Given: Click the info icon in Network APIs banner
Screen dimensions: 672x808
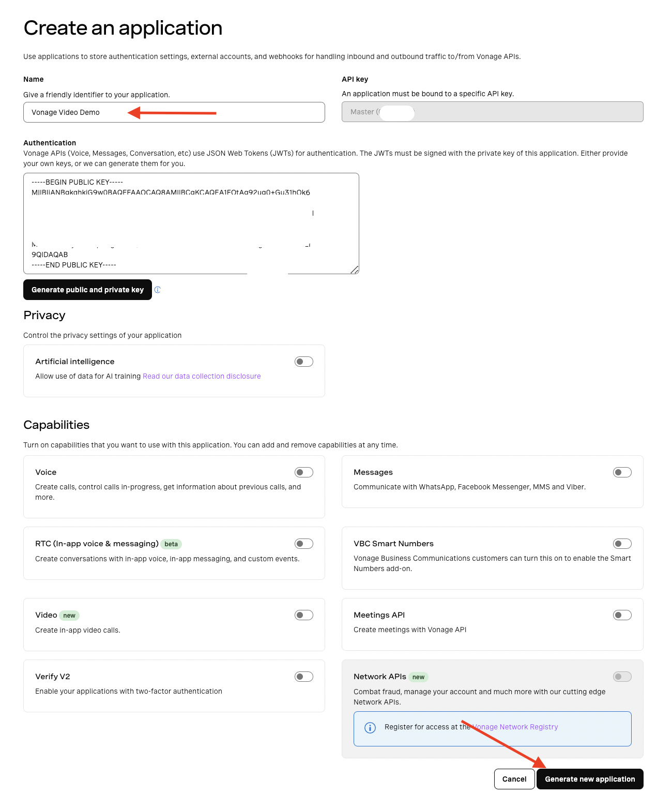Looking at the screenshot, I should coord(369,728).
